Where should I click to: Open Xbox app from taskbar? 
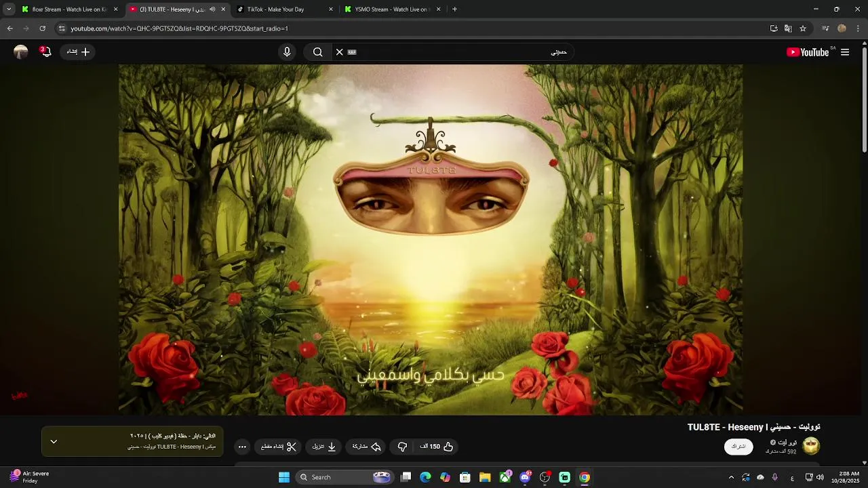coord(505,477)
